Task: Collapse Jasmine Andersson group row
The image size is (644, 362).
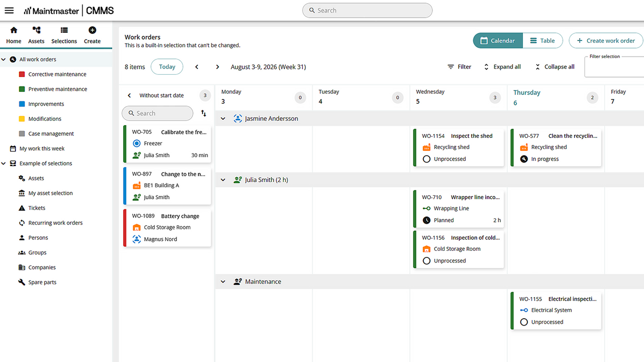Action: tap(223, 119)
